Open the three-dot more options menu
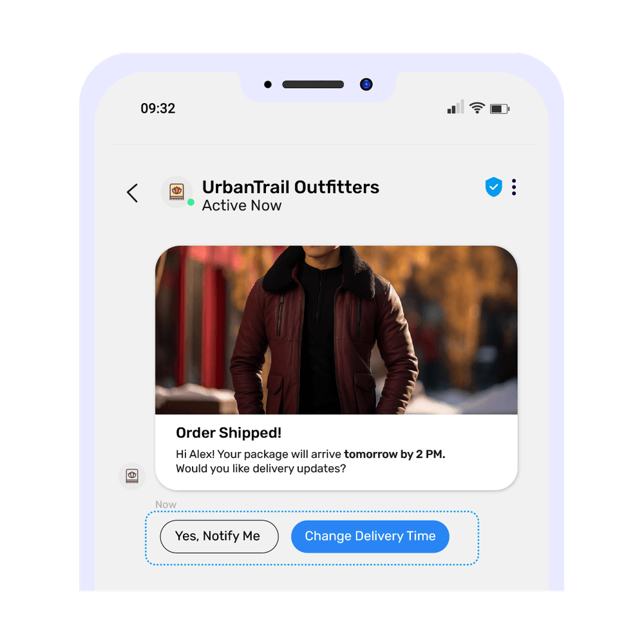644x644 pixels. pyautogui.click(x=514, y=187)
